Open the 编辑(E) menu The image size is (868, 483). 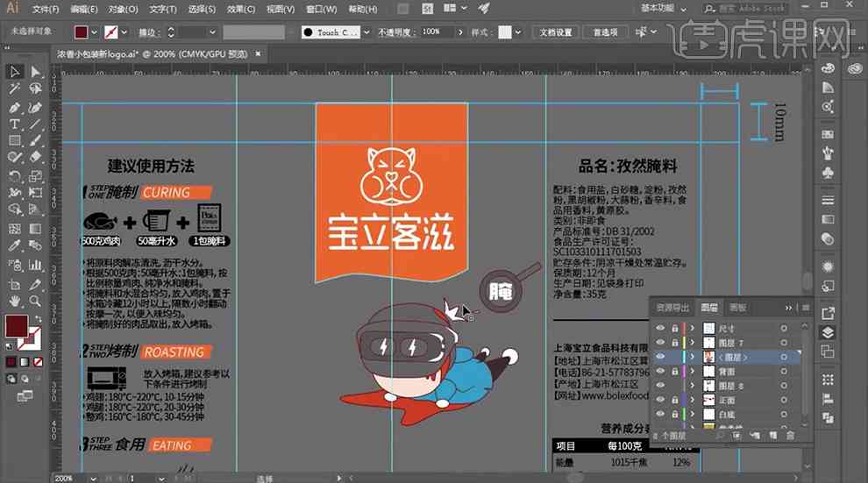click(84, 10)
